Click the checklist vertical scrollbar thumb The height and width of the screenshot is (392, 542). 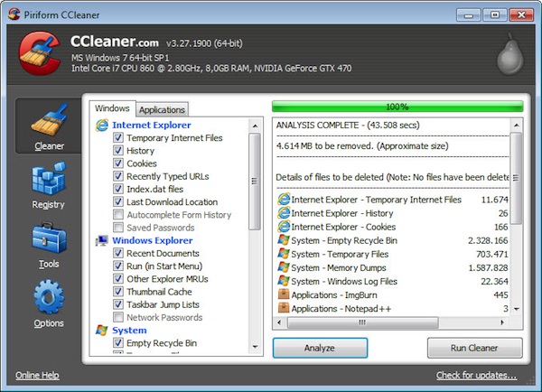coord(255,182)
